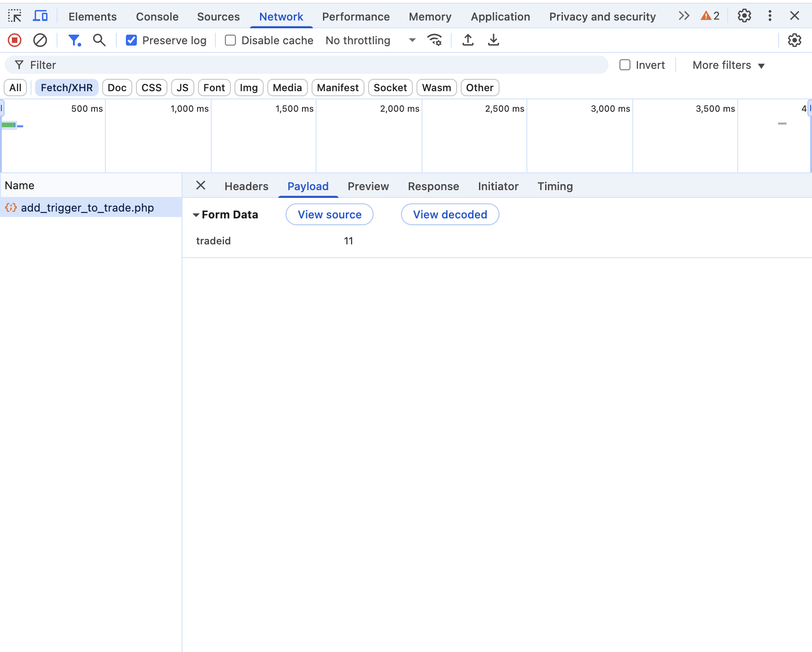Click the export HAR download icon

point(493,41)
